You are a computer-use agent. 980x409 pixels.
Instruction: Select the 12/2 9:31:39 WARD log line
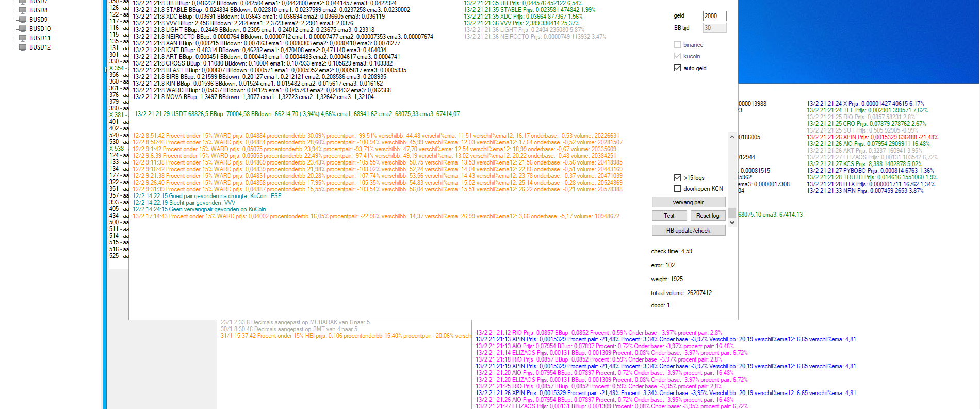[x=378, y=189]
